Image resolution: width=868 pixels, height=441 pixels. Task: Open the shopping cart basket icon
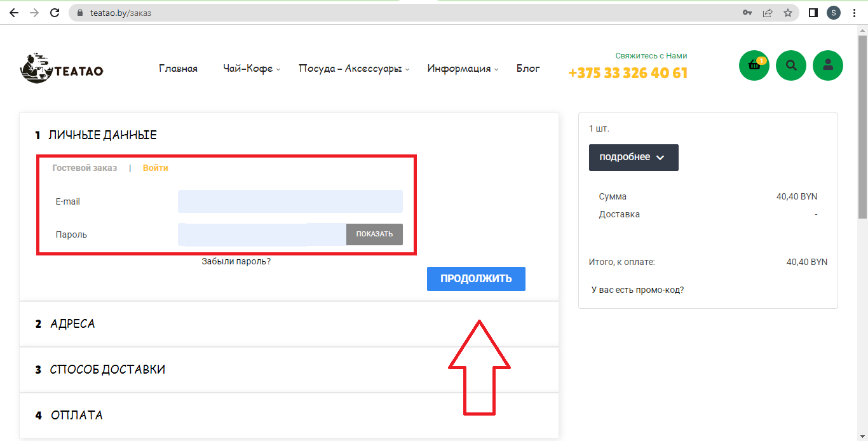754,65
